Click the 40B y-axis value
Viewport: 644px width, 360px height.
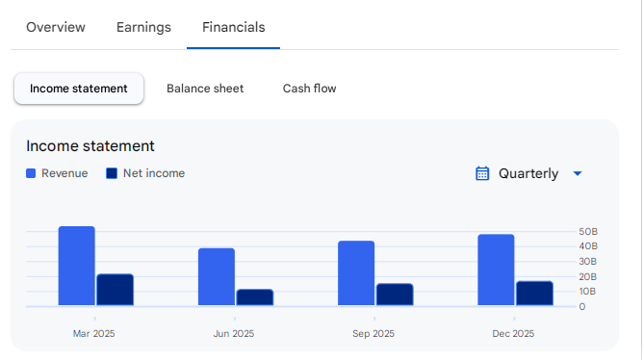click(588, 246)
